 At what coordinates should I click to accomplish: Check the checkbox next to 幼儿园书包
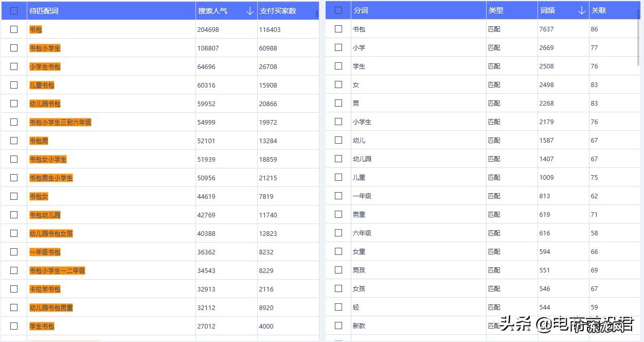click(14, 104)
